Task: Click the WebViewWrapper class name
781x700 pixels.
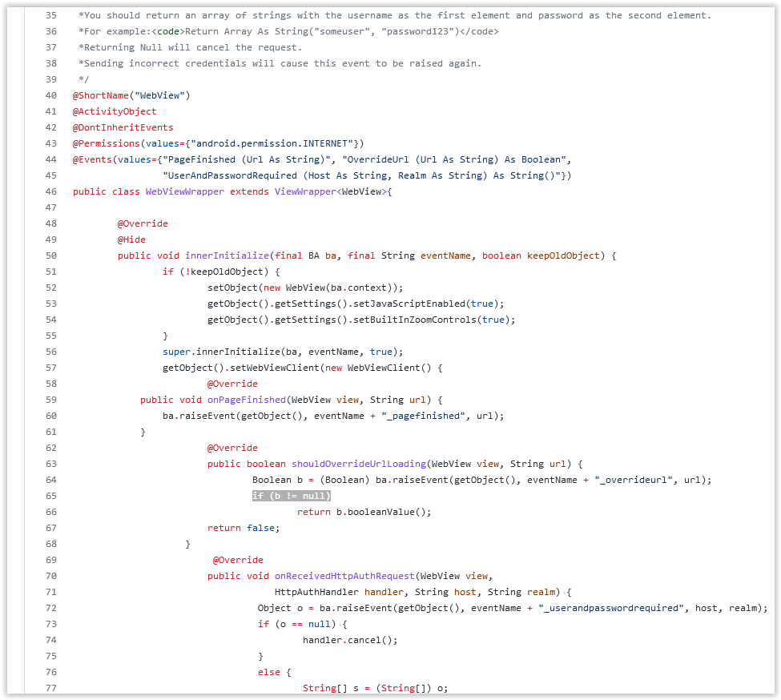Action: tap(185, 191)
